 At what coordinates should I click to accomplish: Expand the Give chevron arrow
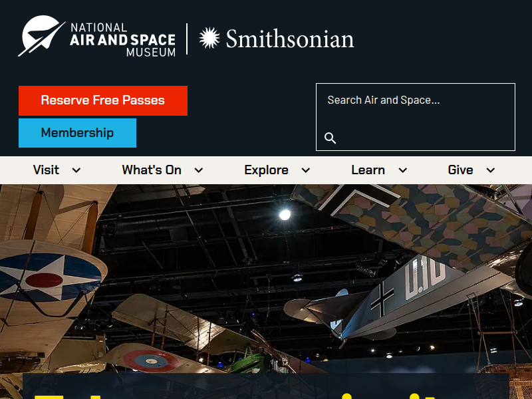click(491, 170)
